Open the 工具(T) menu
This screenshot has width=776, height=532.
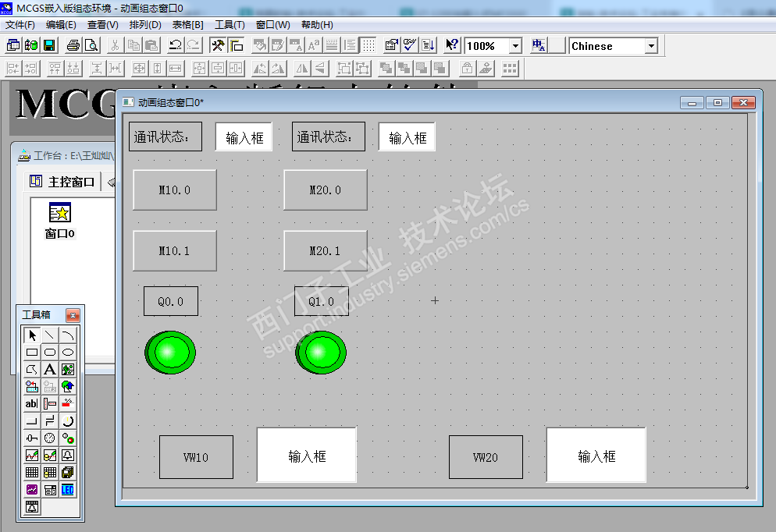pyautogui.click(x=230, y=25)
